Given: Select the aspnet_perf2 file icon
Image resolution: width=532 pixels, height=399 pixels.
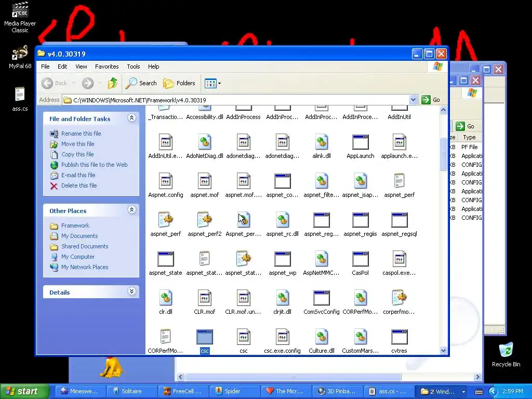Looking at the screenshot, I should pos(205,220).
